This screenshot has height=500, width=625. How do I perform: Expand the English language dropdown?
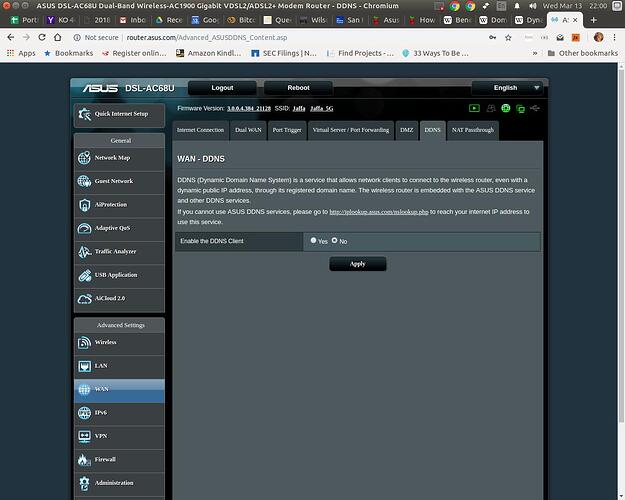click(x=507, y=88)
